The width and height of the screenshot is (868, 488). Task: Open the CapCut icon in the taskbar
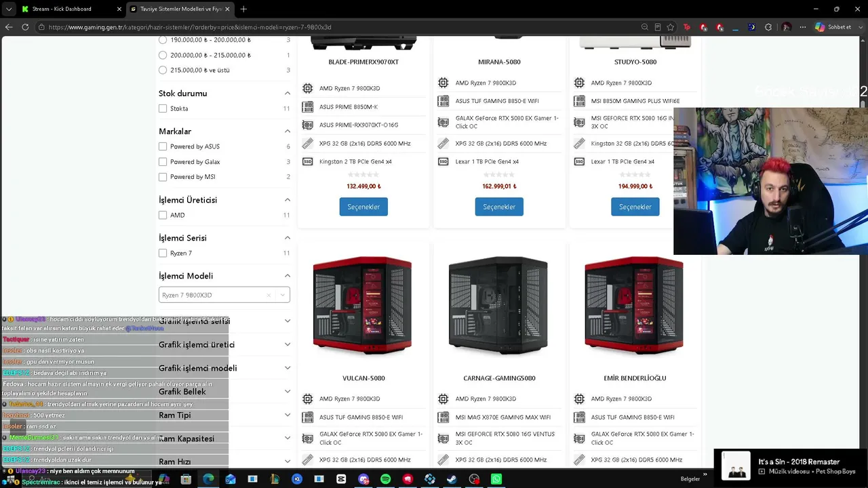point(341,479)
